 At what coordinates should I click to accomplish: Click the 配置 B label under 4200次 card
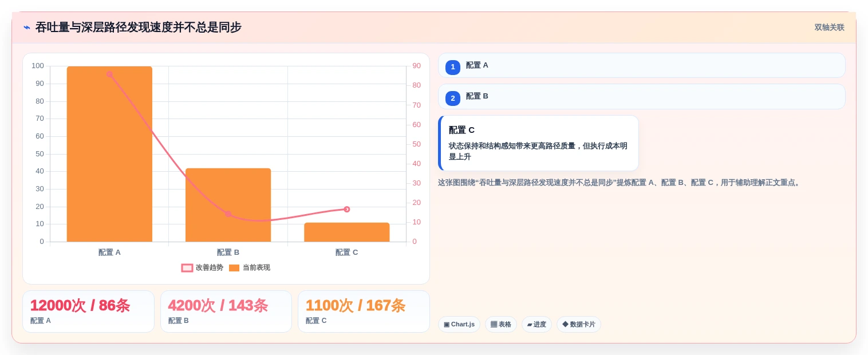click(x=179, y=321)
